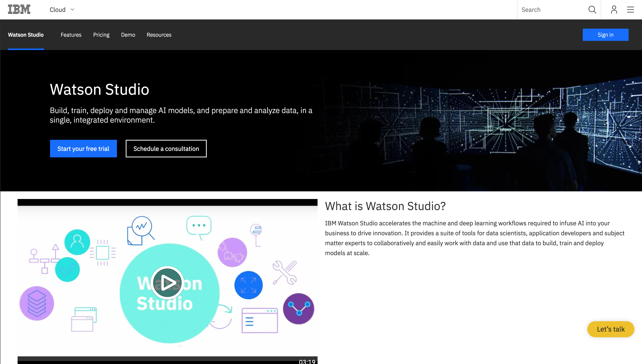Click the chevron next to Cloud
The height and width of the screenshot is (364, 642).
73,10
